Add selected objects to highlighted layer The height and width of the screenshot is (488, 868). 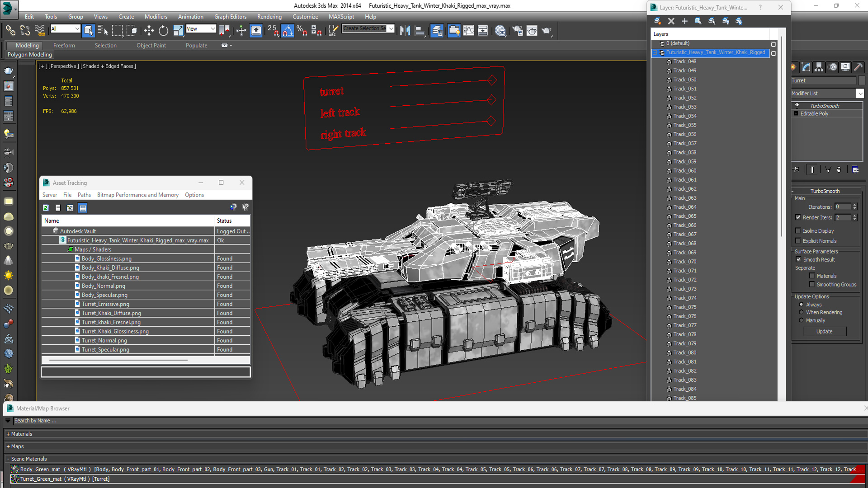[x=684, y=21]
